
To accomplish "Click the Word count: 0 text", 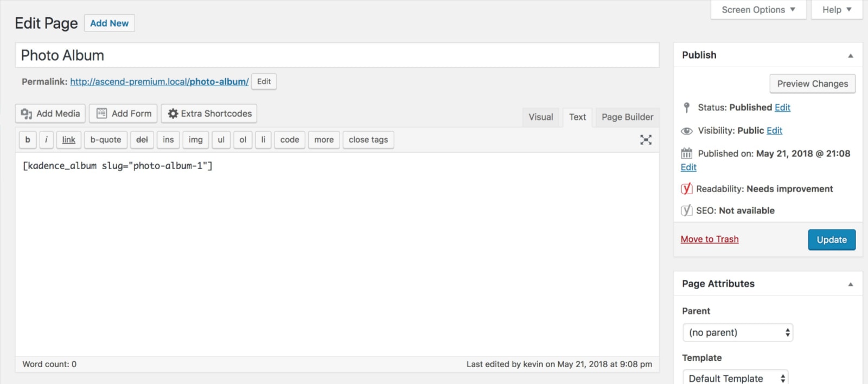I will (x=49, y=364).
